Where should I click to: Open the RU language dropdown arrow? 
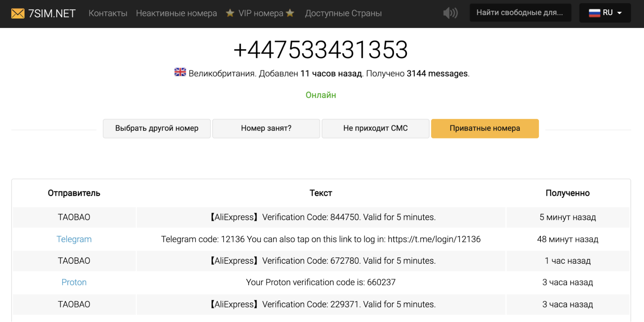point(619,13)
